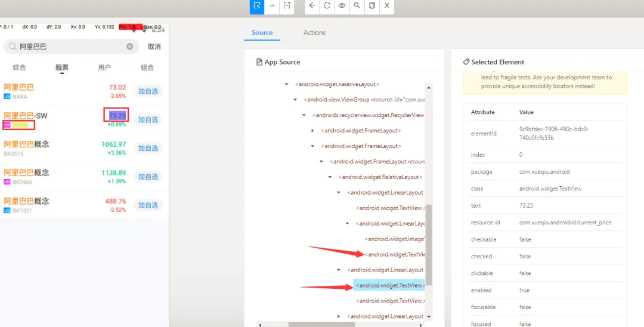Open the 综合 tab in the app
Screen dimensions: 644x327
[19, 68]
